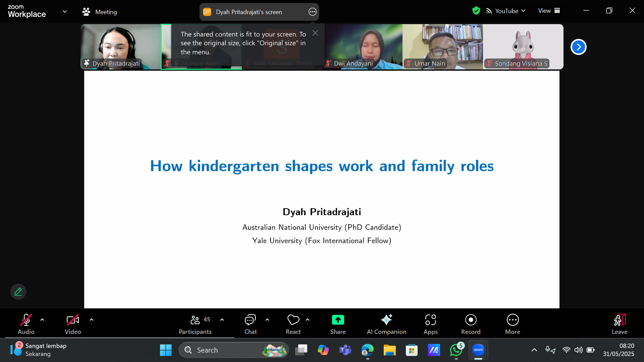The height and width of the screenshot is (362, 644).
Task: Open volume speaker tray icon
Action: tap(578, 350)
